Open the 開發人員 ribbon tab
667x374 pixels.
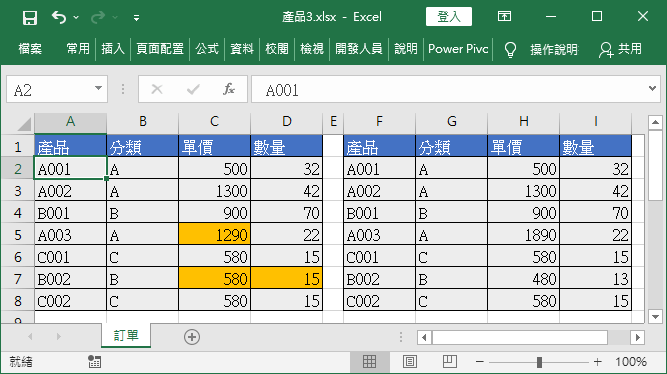(x=359, y=49)
